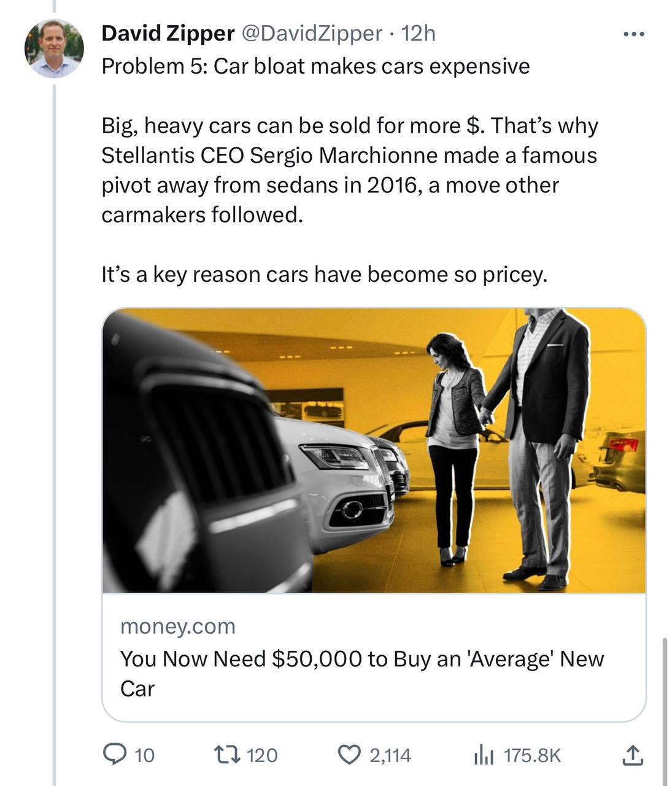Open the car dealership preview image
672x786 pixels.
click(374, 450)
